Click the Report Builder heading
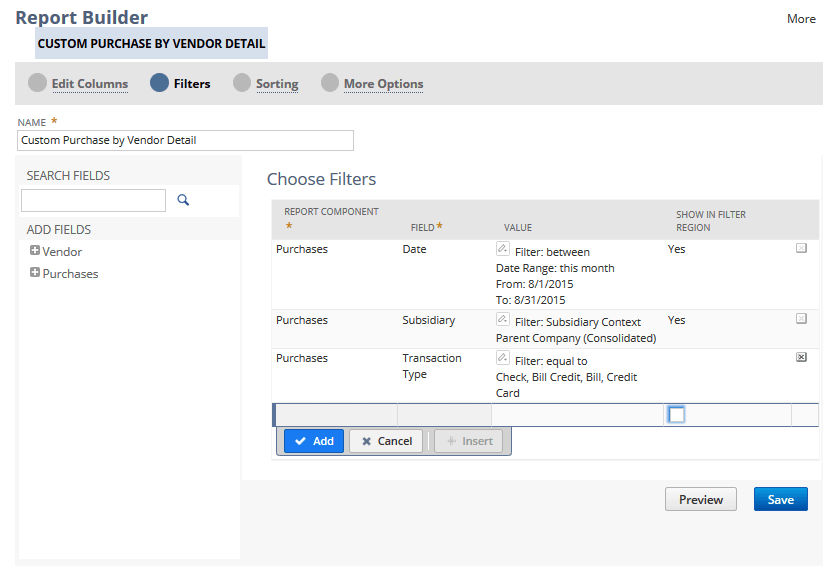This screenshot has width=837, height=566. click(82, 18)
